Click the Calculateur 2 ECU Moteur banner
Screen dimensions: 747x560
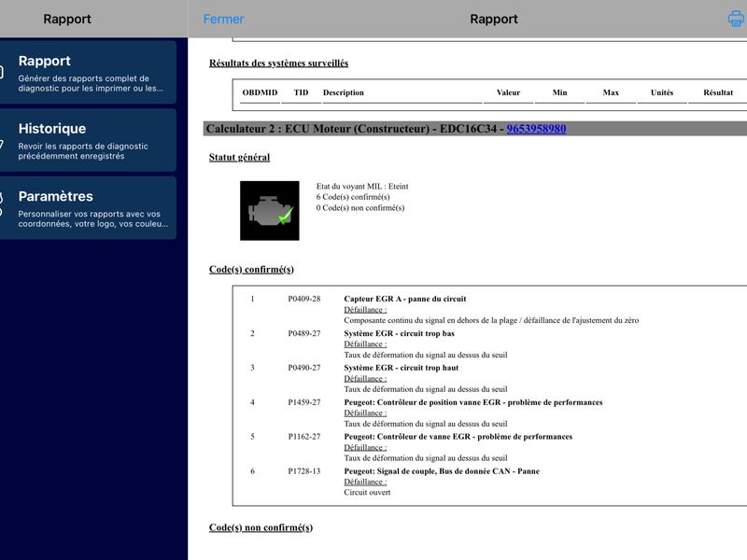tap(475, 129)
